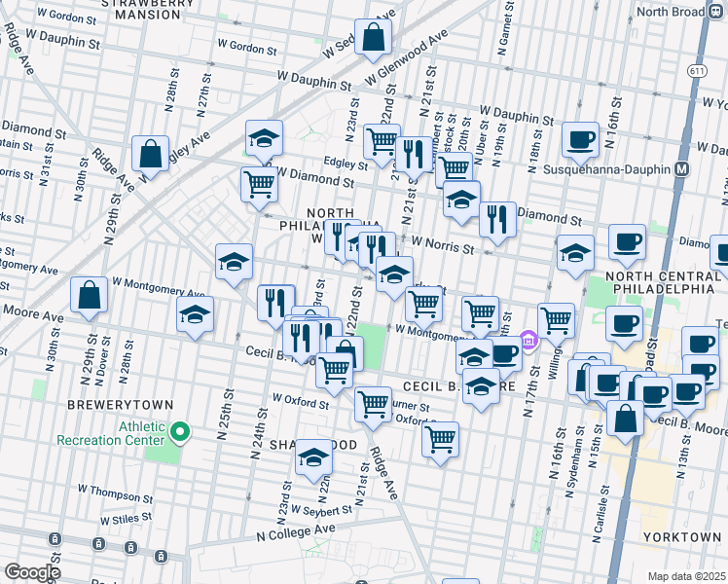This screenshot has width=728, height=584.
Task: Open the grocery cart pin above the Edgley St label
Action: 382,144
